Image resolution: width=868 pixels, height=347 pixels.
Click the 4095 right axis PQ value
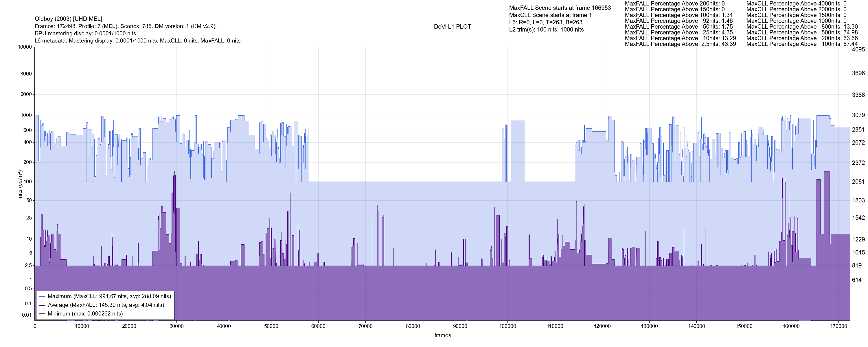pyautogui.click(x=858, y=49)
